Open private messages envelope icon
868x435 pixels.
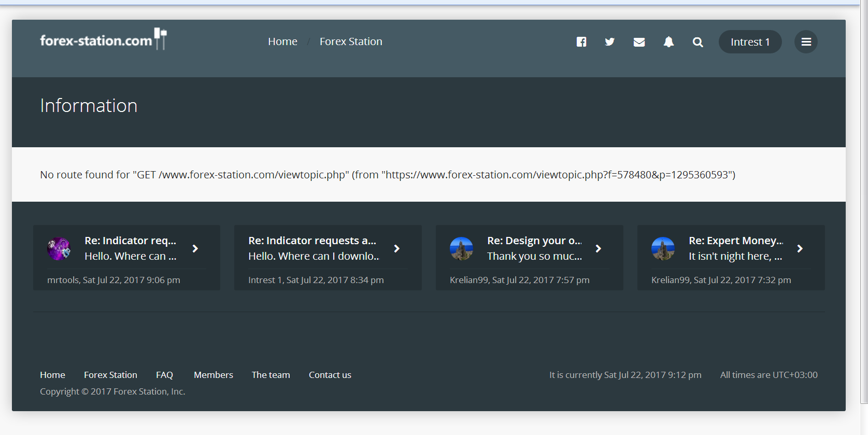[x=639, y=42]
